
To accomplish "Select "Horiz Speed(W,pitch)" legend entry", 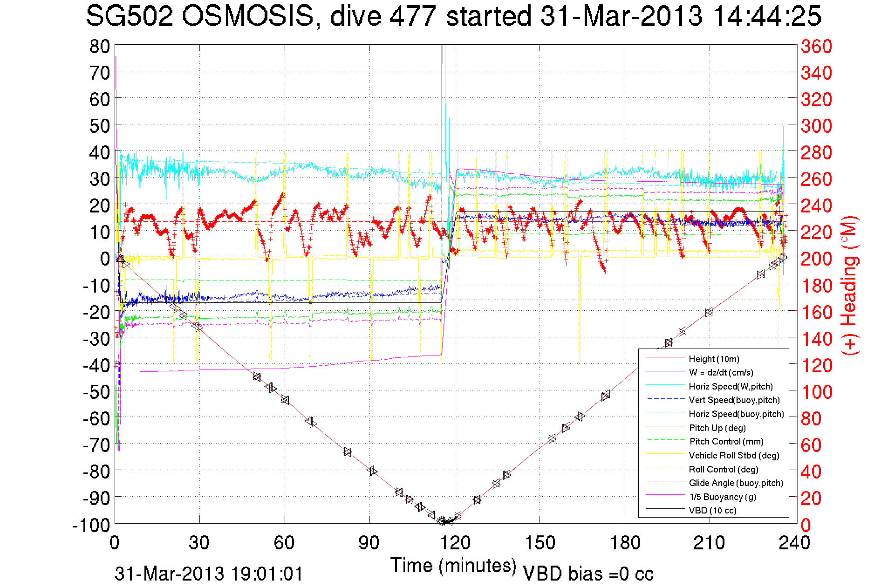I will (x=731, y=386).
